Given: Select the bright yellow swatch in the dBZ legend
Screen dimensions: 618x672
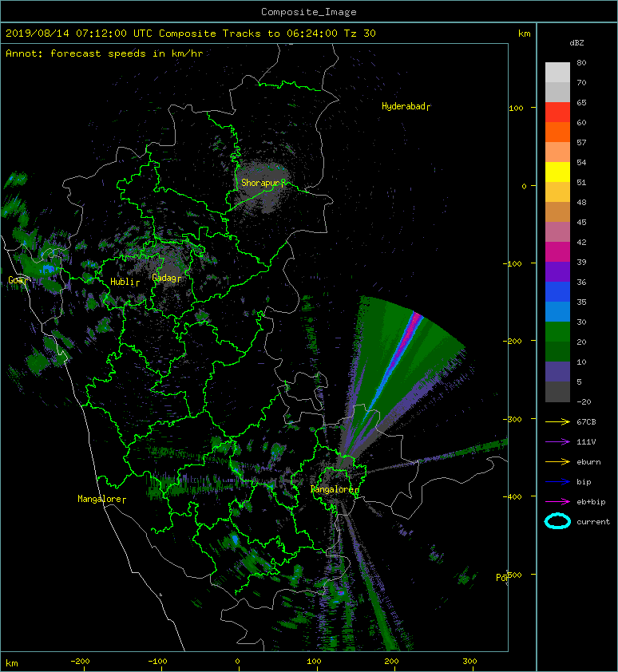Looking at the screenshot, I should click(x=557, y=172).
